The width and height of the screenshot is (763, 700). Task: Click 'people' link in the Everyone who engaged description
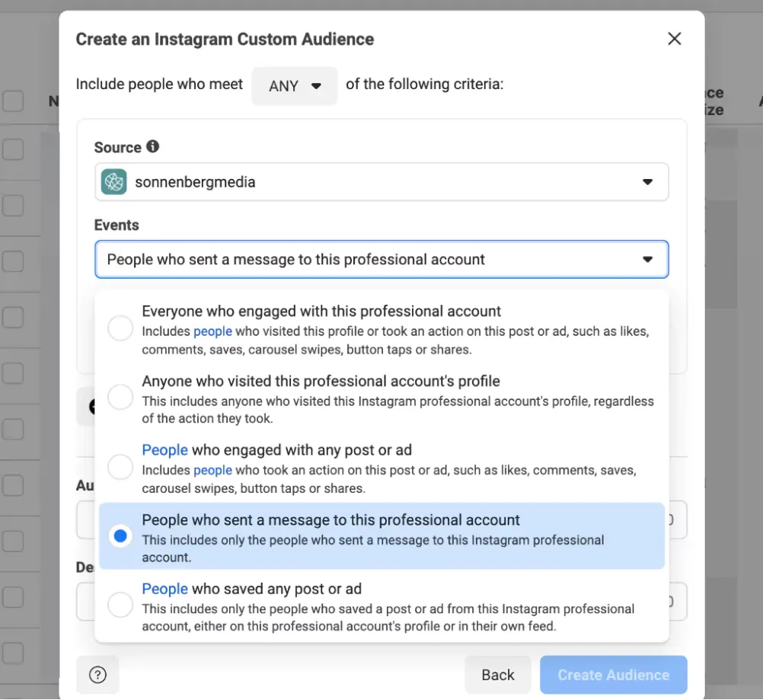pos(212,331)
